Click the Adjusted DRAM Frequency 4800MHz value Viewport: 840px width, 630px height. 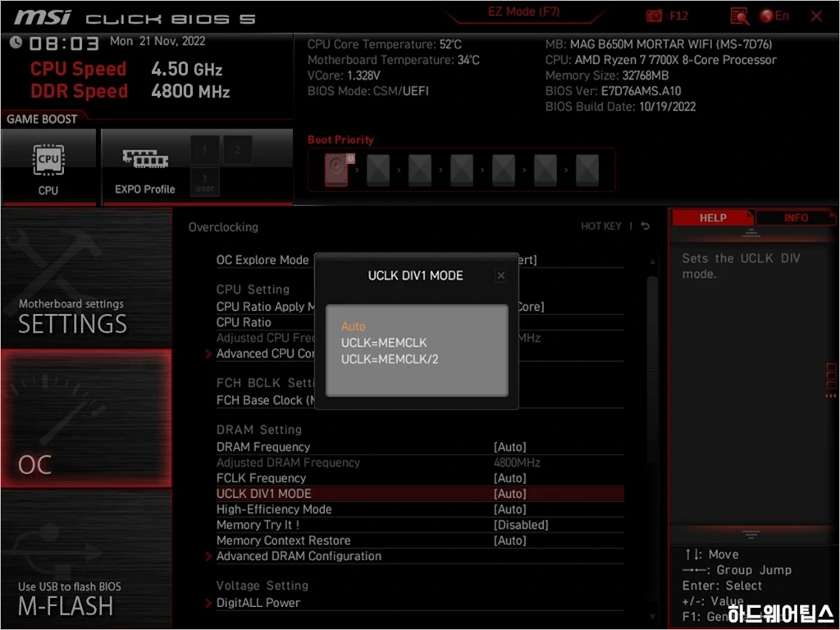pyautogui.click(x=517, y=463)
